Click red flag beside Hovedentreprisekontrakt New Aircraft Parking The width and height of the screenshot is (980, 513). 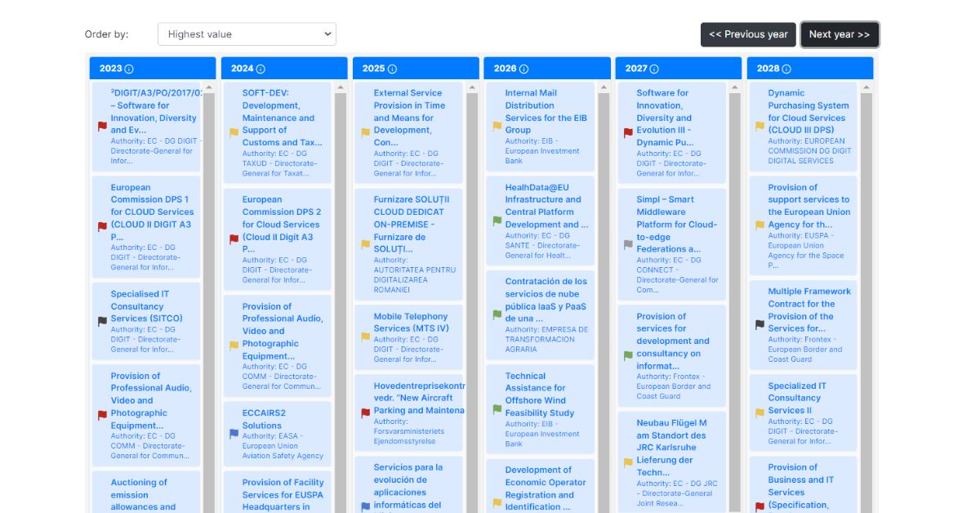[x=365, y=413]
